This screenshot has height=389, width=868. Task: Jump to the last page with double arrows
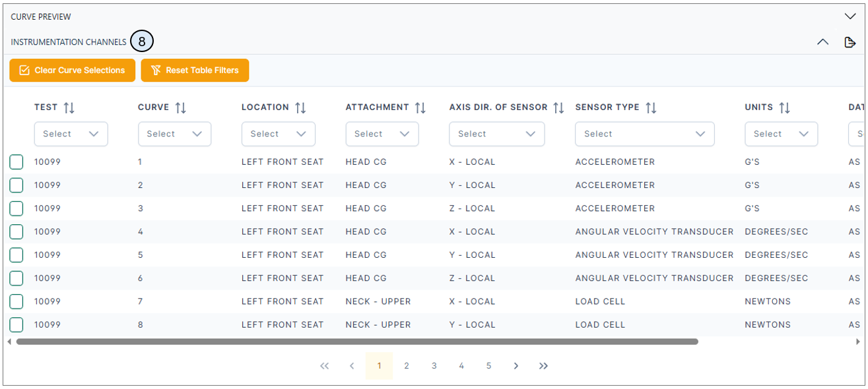(543, 365)
